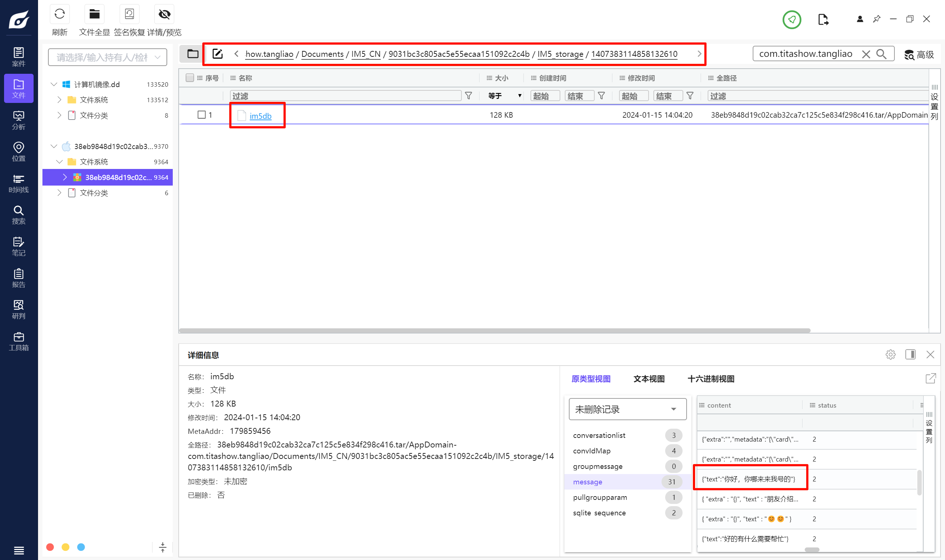Click the folder icon beside the path bar
This screenshot has width=945, height=560.
click(193, 53)
